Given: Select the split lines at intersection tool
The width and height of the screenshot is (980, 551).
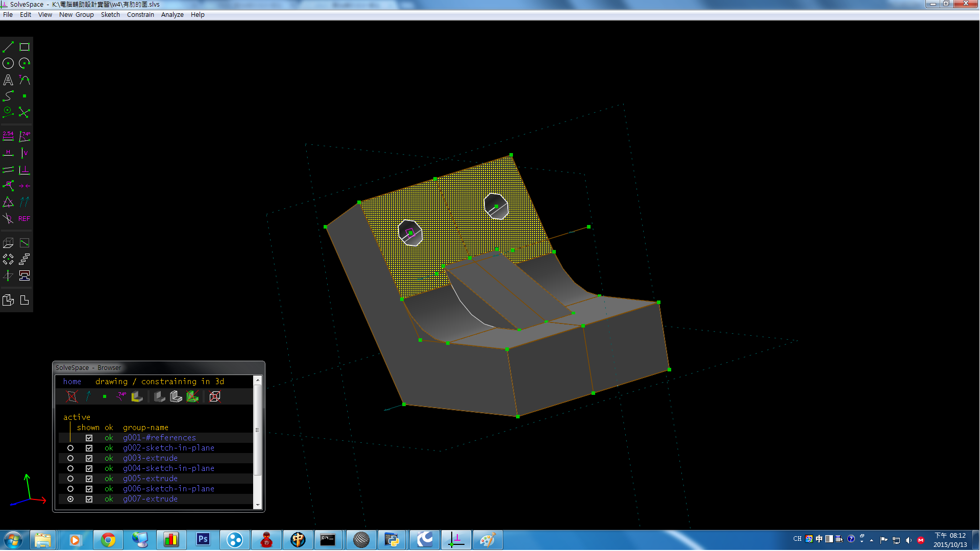Looking at the screenshot, I should coord(24,112).
